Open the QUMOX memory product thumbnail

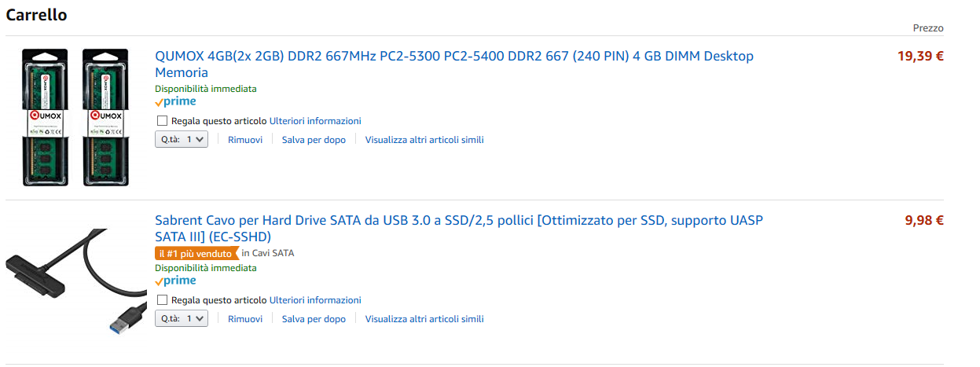pos(75,118)
